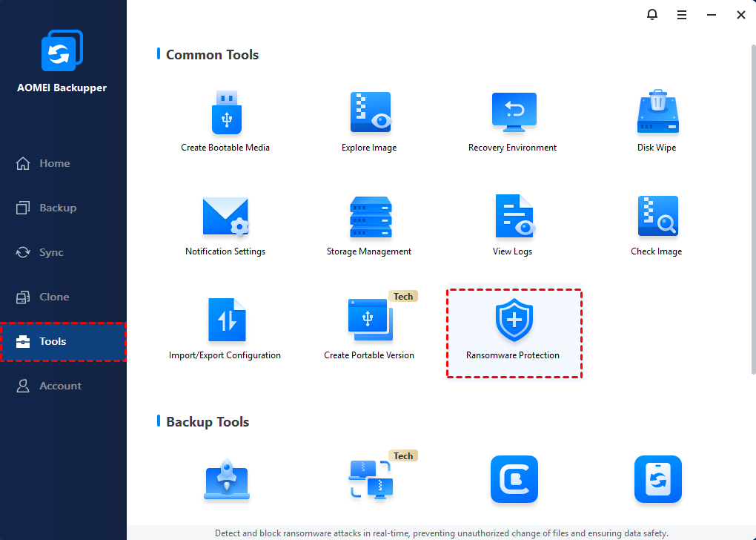This screenshot has height=540, width=756.
Task: Click the two-computers image deploy icon
Action: pos(371,480)
